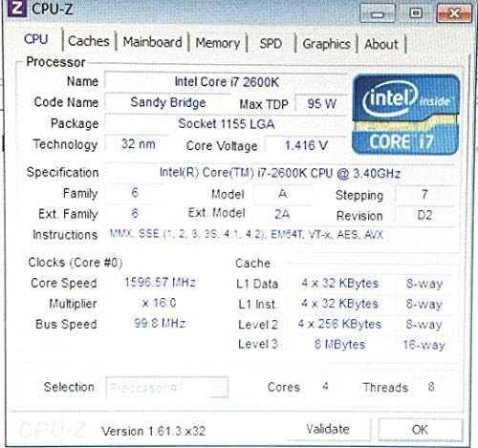Click the Validate button
The image size is (478, 448).
(328, 429)
